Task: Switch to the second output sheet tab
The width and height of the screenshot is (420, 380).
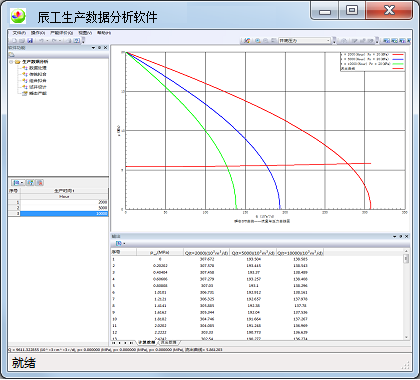Action: (168, 342)
